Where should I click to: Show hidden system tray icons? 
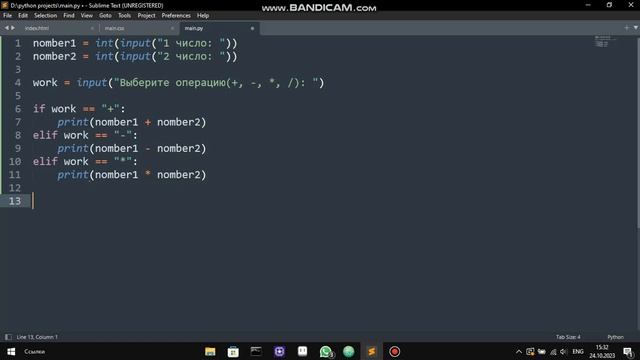click(x=519, y=351)
